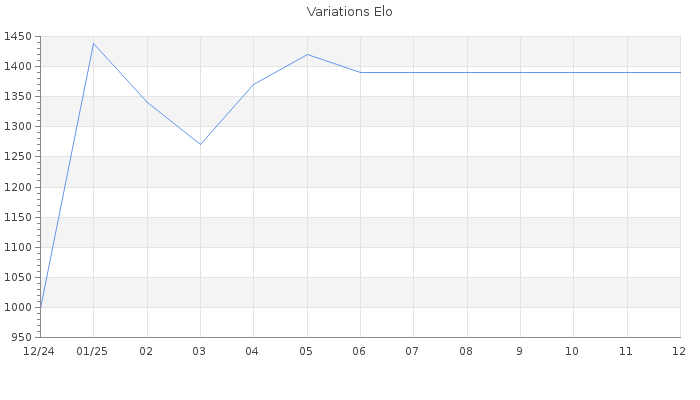Click the 1000 y-axis label
This screenshot has width=700, height=400.
18,307
